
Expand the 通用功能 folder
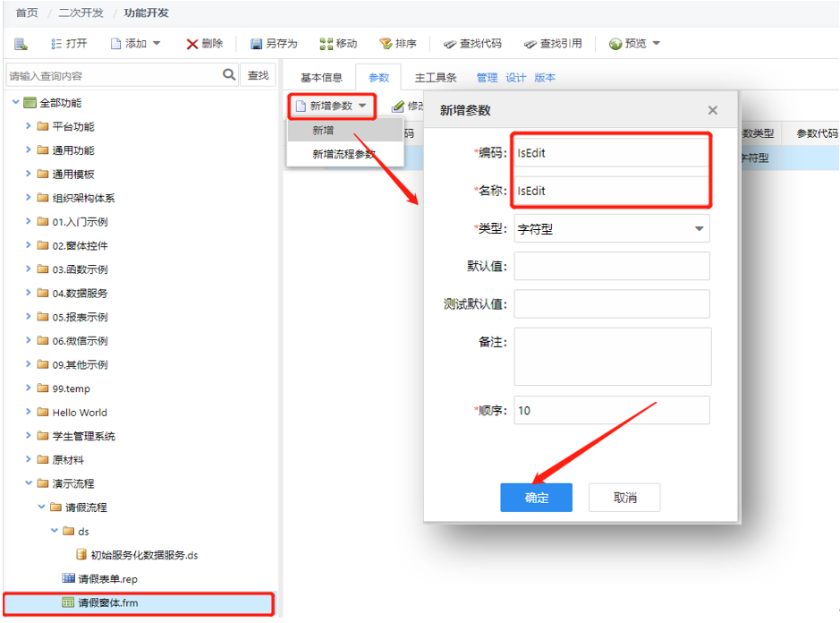pyautogui.click(x=29, y=149)
